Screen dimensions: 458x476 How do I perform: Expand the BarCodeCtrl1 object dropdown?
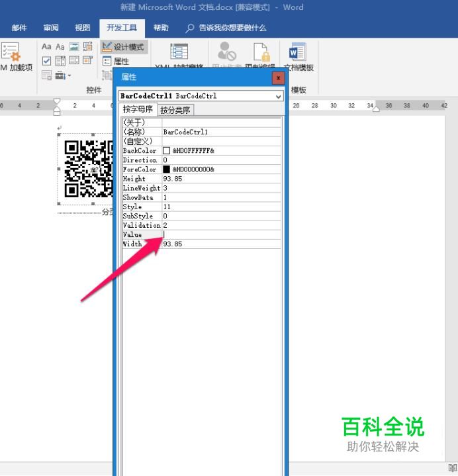[x=279, y=97]
